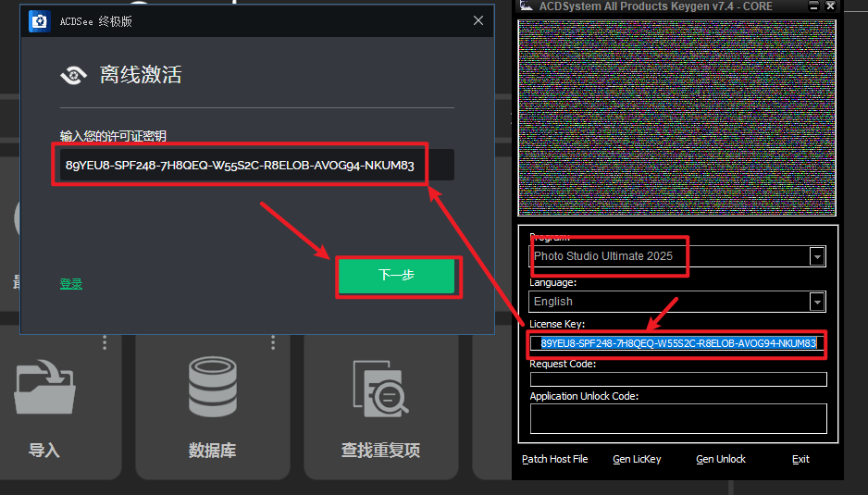The width and height of the screenshot is (868, 495).
Task: Click the 登录 login link
Action: [71, 284]
